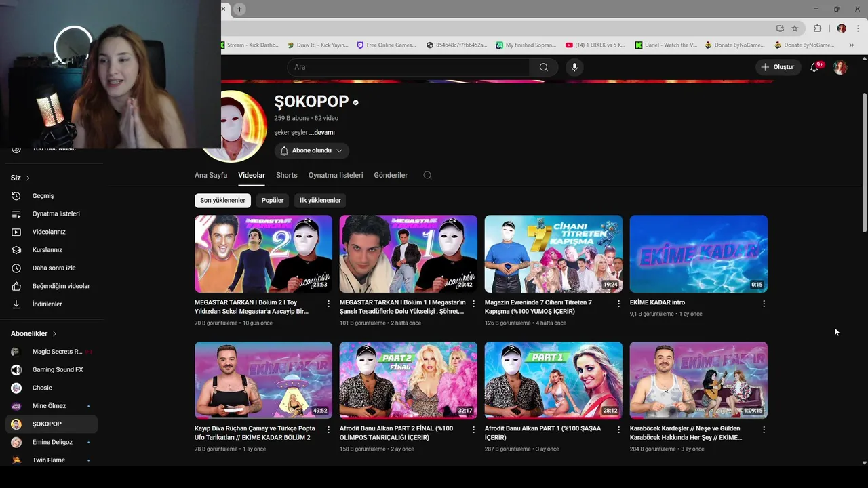Screen dimensions: 868x488
Task: Expand the Abonelikler section
Action: click(34, 333)
